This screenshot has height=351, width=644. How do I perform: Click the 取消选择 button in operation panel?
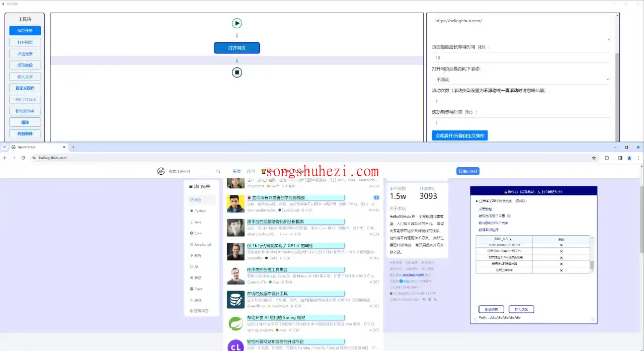coord(491,309)
